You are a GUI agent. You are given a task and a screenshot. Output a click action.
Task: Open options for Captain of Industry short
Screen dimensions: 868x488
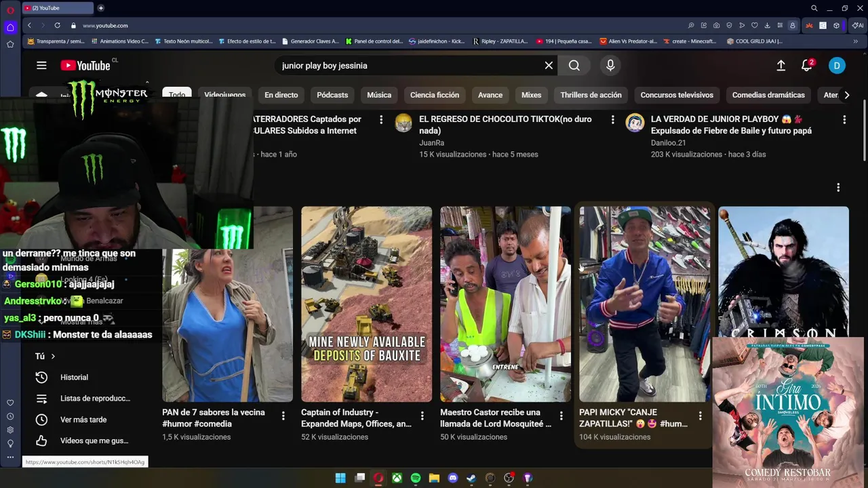click(422, 416)
